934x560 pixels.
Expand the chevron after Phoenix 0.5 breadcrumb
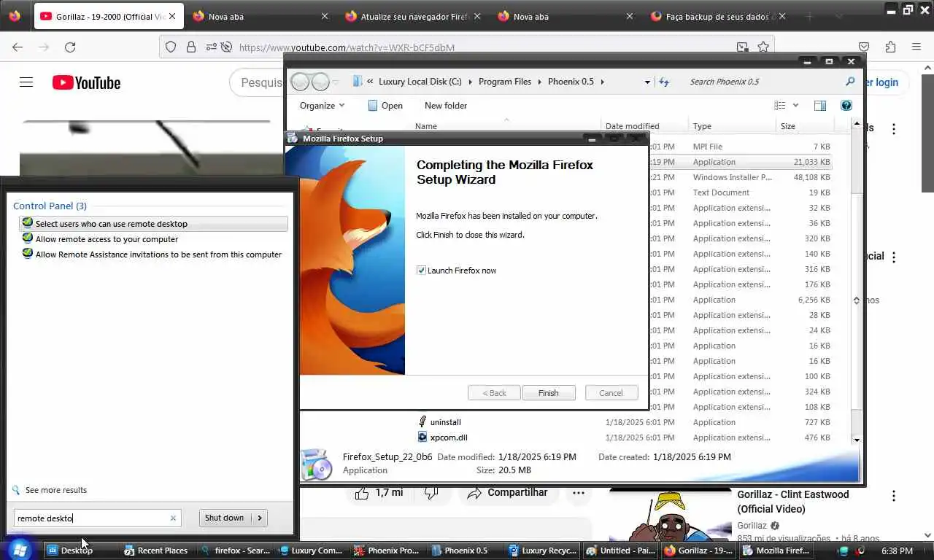click(x=602, y=82)
